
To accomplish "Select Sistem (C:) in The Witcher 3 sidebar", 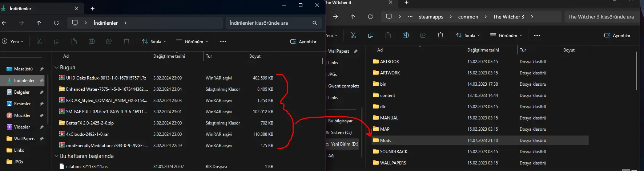I will 341,133.
